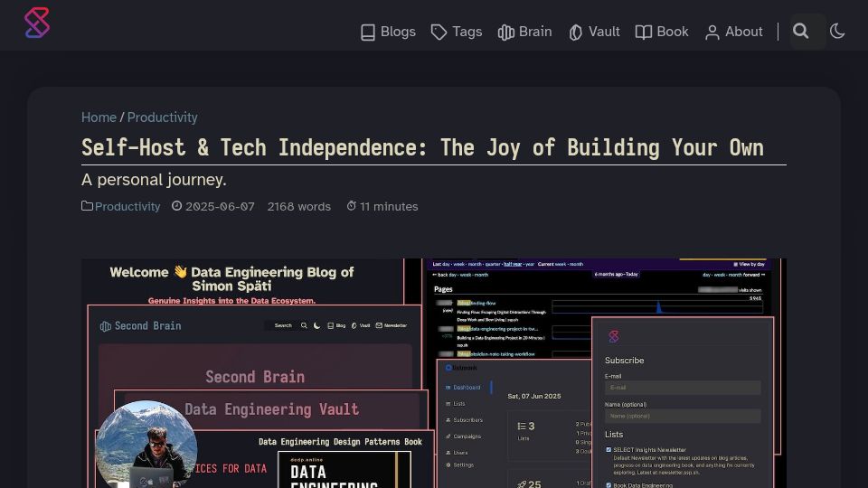Open the Tags navigation link
Screen dimensions: 868x488
(457, 33)
